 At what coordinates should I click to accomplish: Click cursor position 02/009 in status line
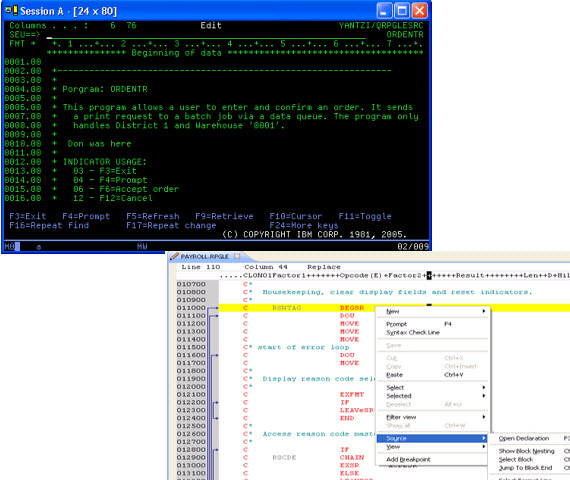click(x=413, y=247)
